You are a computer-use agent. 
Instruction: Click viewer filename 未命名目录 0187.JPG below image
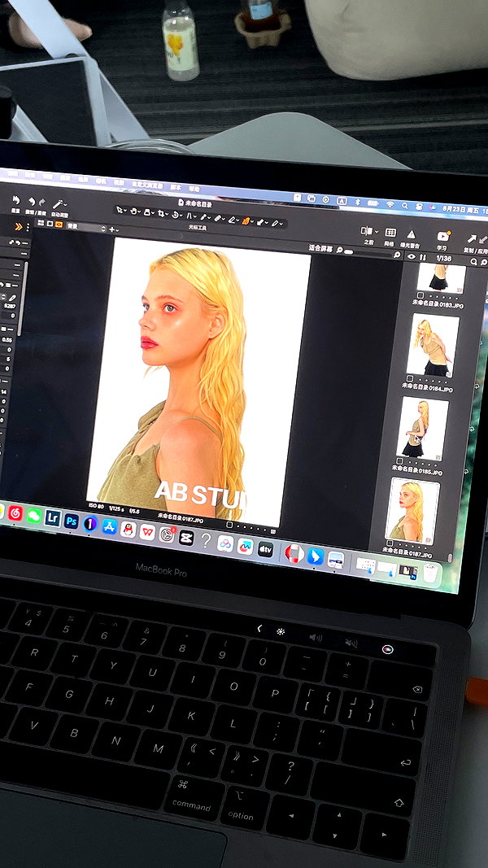(181, 518)
